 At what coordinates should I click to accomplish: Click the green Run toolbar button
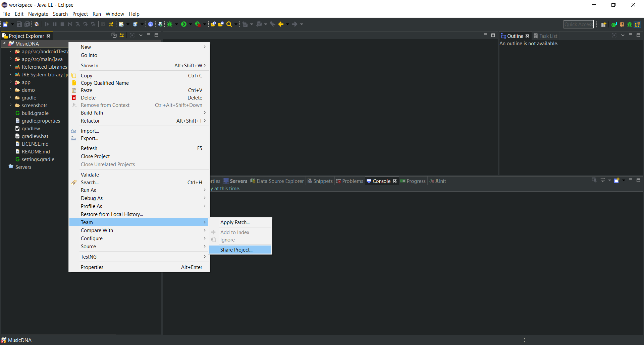(x=184, y=24)
